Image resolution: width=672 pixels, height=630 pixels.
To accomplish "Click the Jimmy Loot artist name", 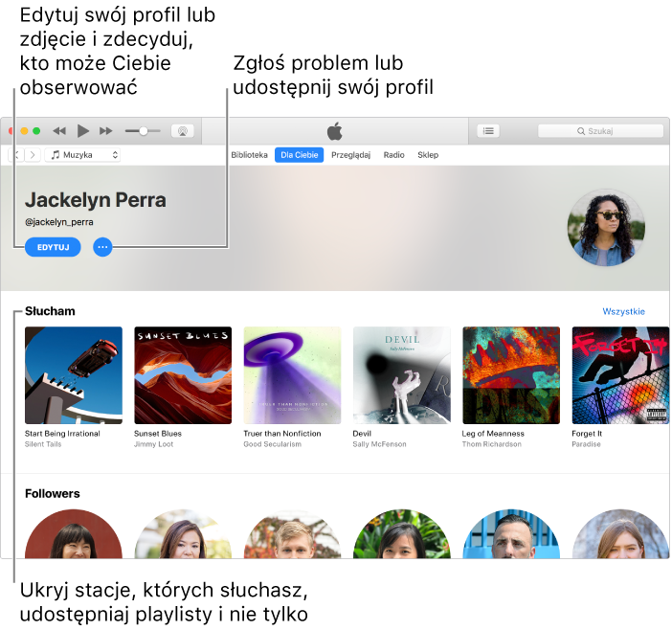I will click(x=153, y=444).
